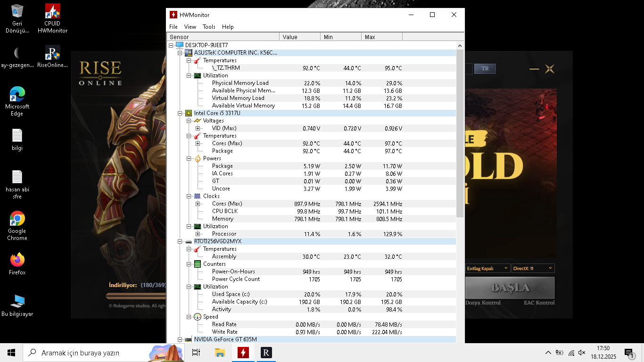Collapse the DESKTOP-9IJEET7 root node
Viewport: 644px width, 362px height.
[171, 45]
